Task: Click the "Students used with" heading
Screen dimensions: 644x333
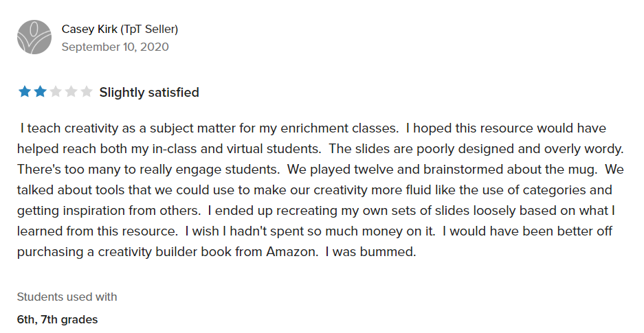Action: 67,297
